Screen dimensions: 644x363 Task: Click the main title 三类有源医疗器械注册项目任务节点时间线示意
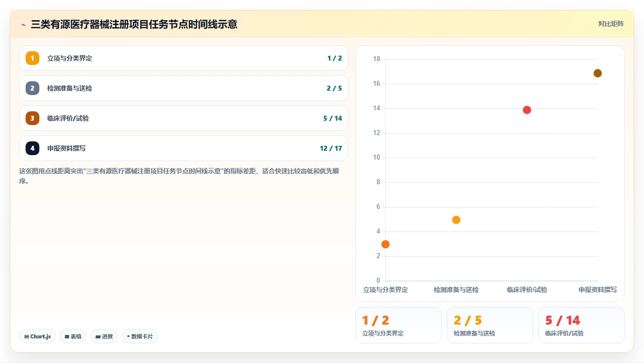(x=134, y=24)
